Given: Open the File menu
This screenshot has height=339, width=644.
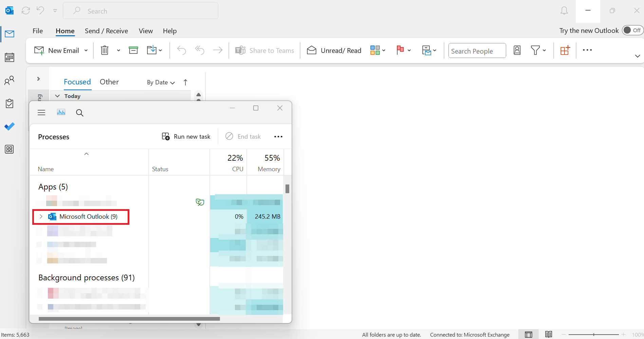Looking at the screenshot, I should coord(38,31).
